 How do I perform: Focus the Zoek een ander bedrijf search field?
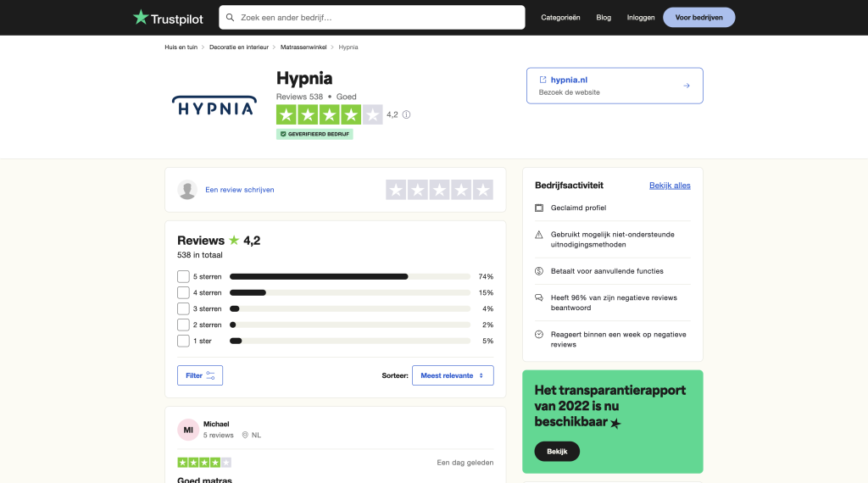372,18
